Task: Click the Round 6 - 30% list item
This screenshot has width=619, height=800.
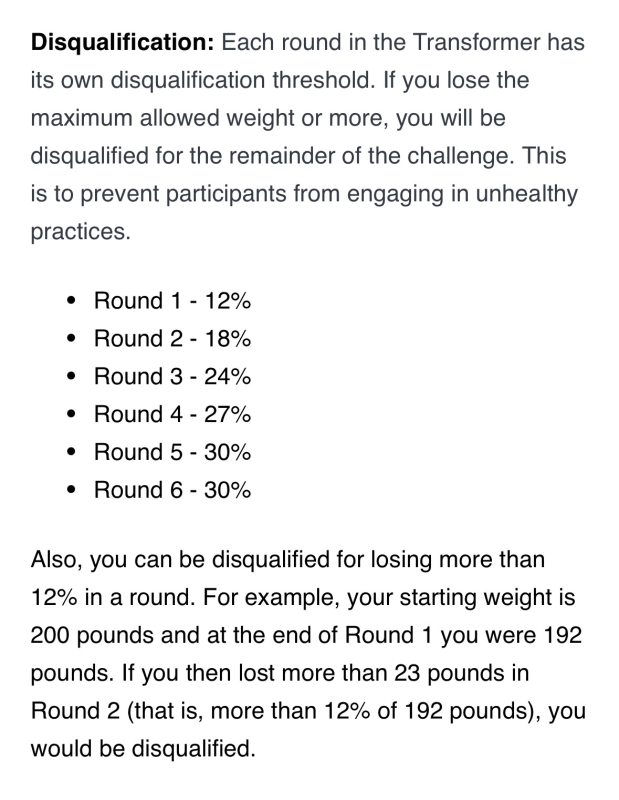Action: [x=171, y=490]
